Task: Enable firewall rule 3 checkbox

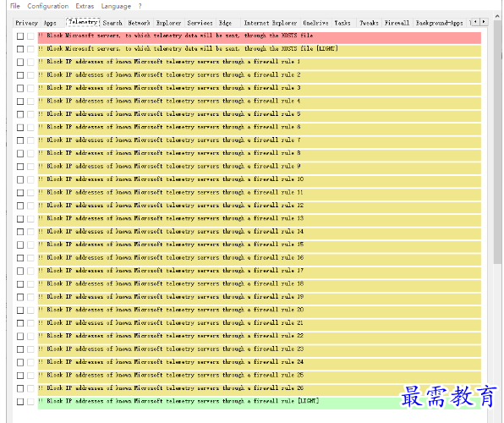Action: click(x=20, y=88)
